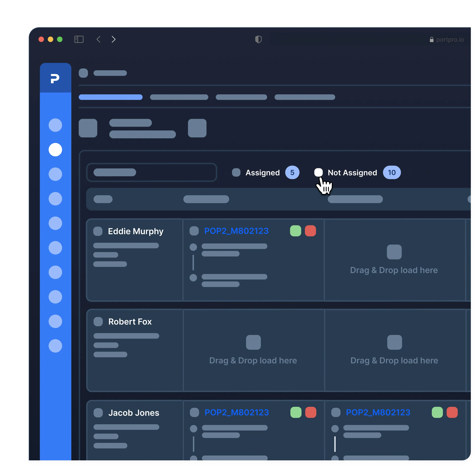Toggle the Assigned filter checkbox
The height and width of the screenshot is (467, 476).
[236, 172]
